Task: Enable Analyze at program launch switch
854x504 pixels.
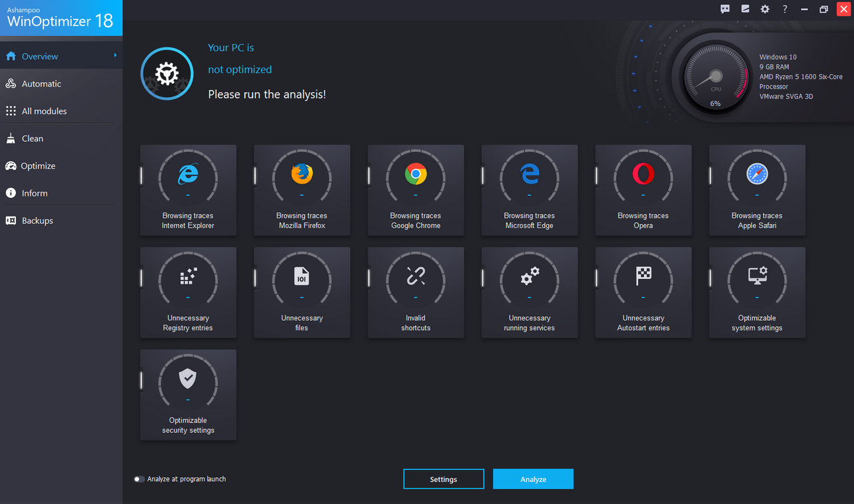Action: [139, 479]
